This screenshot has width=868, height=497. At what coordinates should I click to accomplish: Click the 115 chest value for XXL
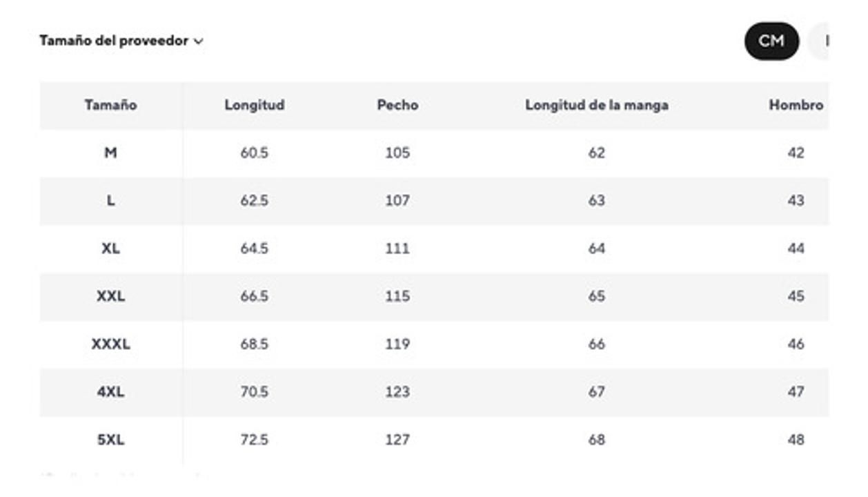click(x=397, y=296)
